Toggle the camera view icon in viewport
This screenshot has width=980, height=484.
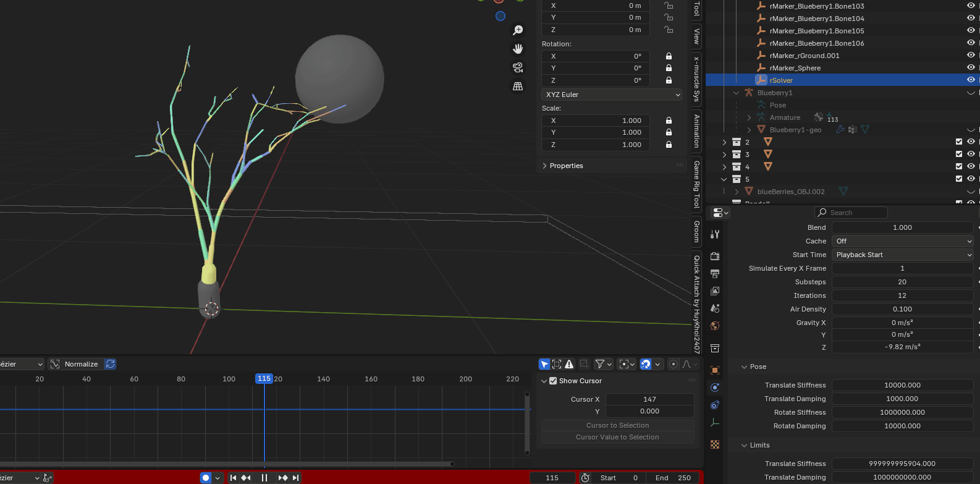(x=518, y=67)
